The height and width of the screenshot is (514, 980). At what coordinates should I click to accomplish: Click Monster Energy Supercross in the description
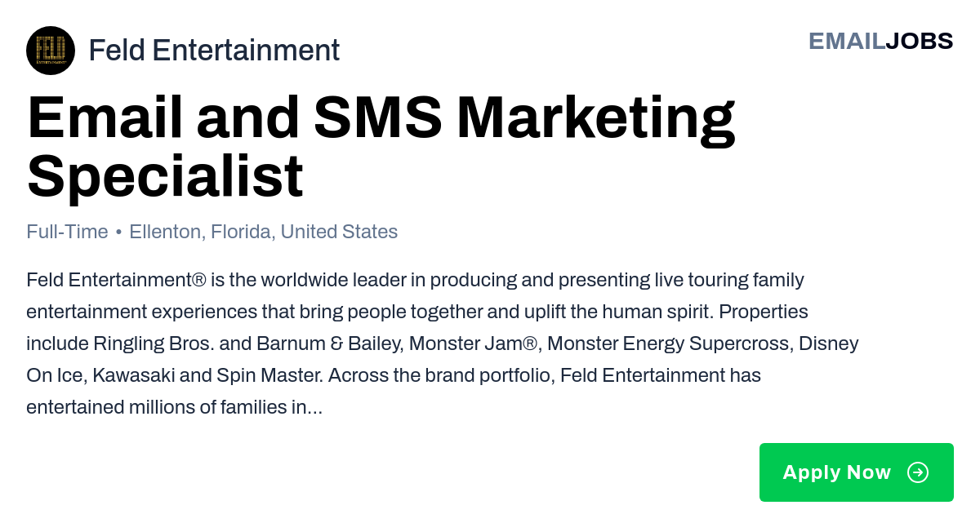669,343
